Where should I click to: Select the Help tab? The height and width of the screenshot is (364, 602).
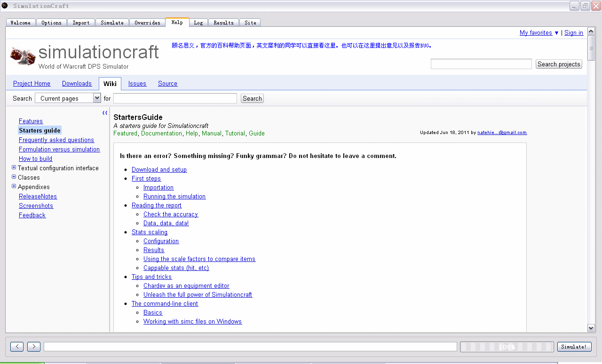pyautogui.click(x=177, y=22)
